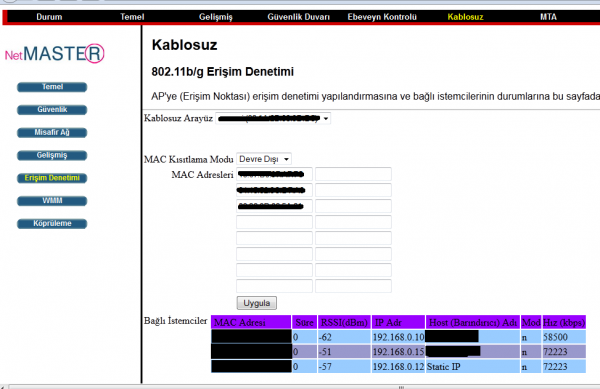Screen dimensions: 600x389
Task: Go to Gelişmiş in top navigation bar
Action: point(215,17)
